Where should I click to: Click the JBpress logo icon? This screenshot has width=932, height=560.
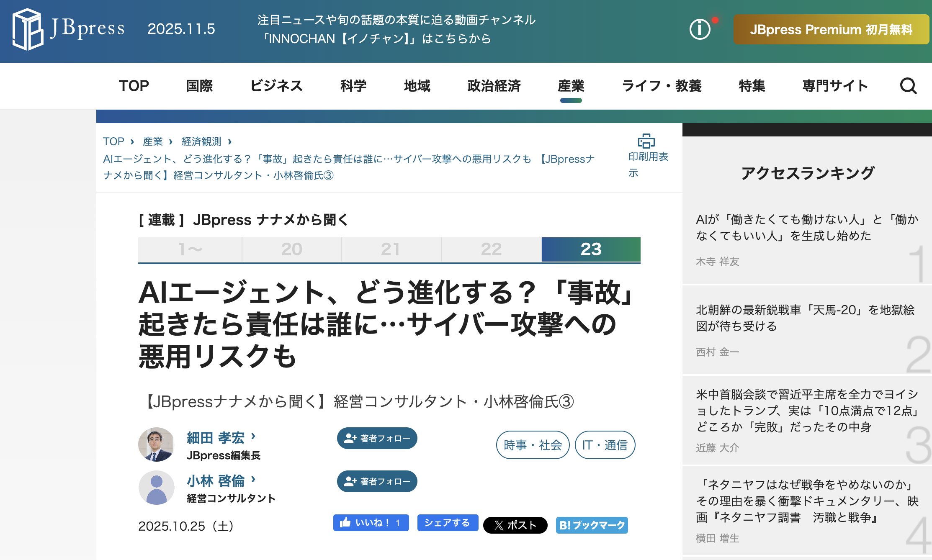coord(28,29)
